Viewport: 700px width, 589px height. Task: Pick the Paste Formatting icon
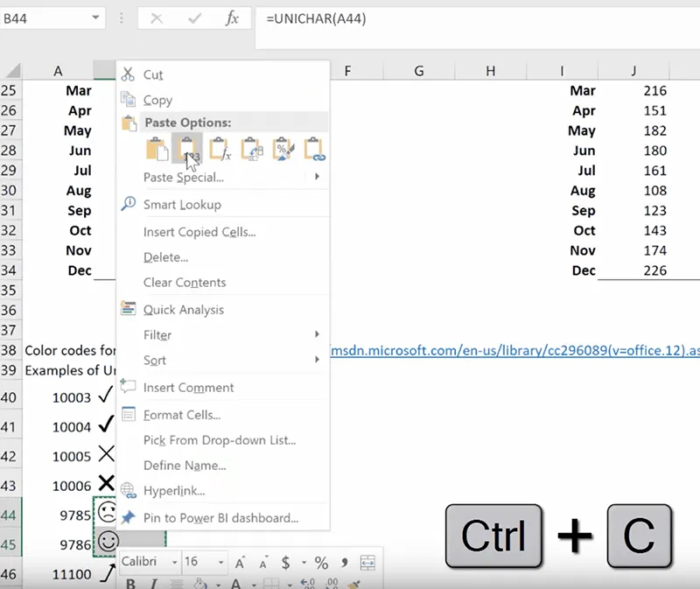coord(283,149)
